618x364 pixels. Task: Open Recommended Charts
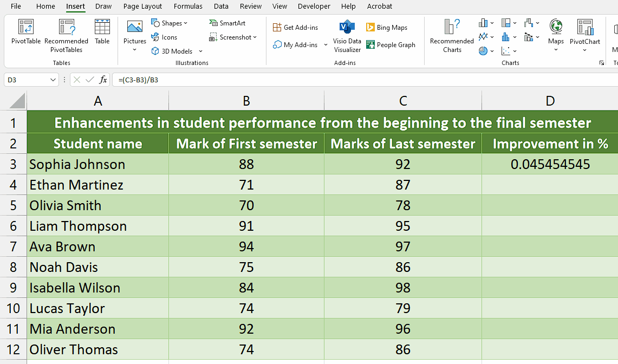(x=452, y=36)
